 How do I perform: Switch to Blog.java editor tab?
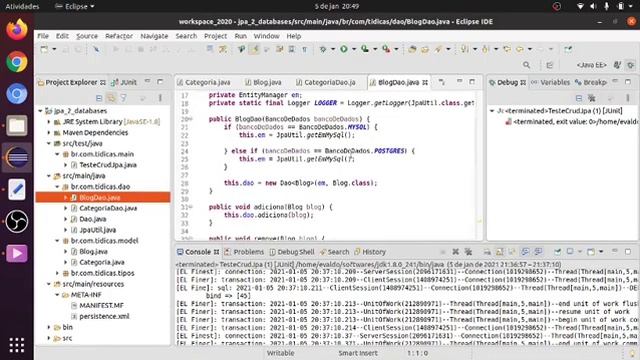tap(263, 82)
